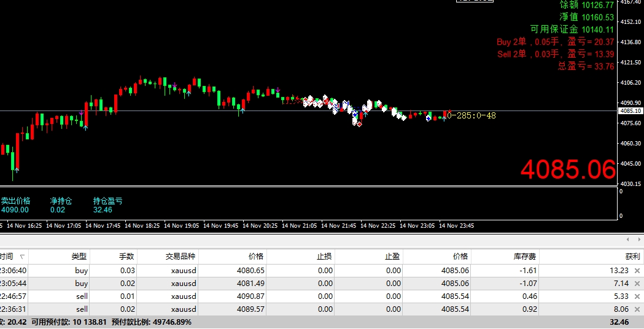Close the buy 0.02 order at 4081.49
This screenshot has height=329, width=644.
click(x=637, y=284)
